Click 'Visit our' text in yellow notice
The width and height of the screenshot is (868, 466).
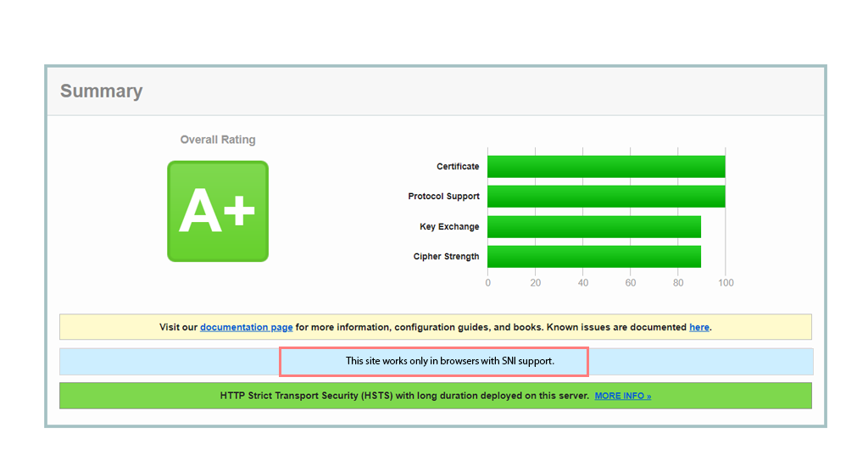point(179,327)
